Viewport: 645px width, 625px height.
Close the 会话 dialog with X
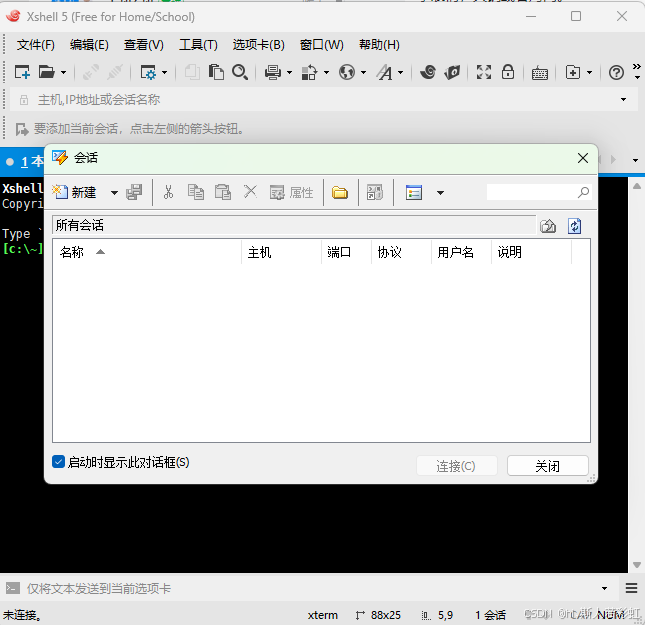tap(582, 158)
